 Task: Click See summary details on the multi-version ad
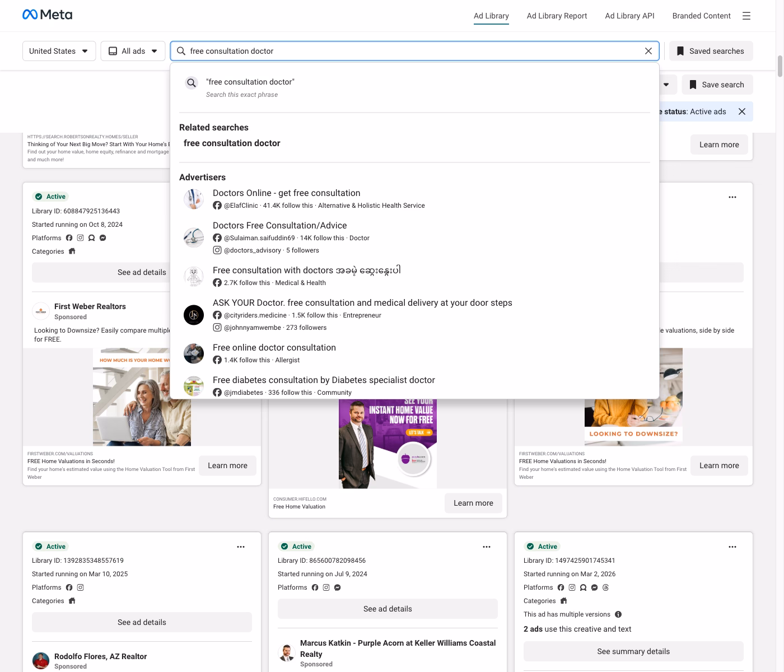pos(633,651)
